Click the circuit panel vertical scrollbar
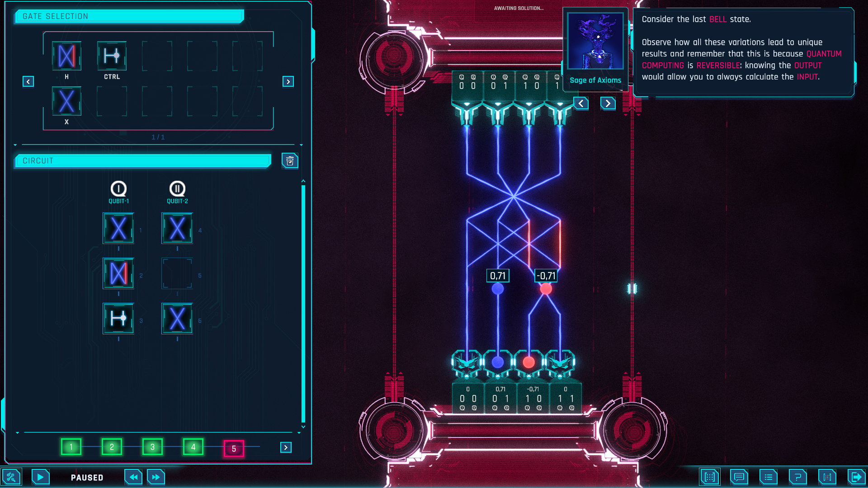Viewport: 868px width, 488px height. (x=303, y=303)
